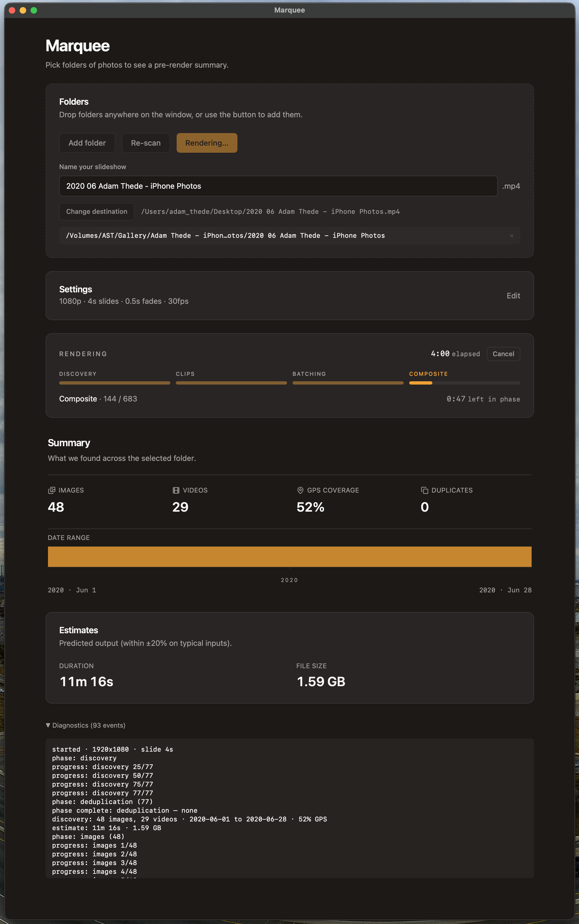Viewport: 579px width, 924px height.
Task: Click the destination path ending in Photos.mp4
Action: (x=270, y=211)
